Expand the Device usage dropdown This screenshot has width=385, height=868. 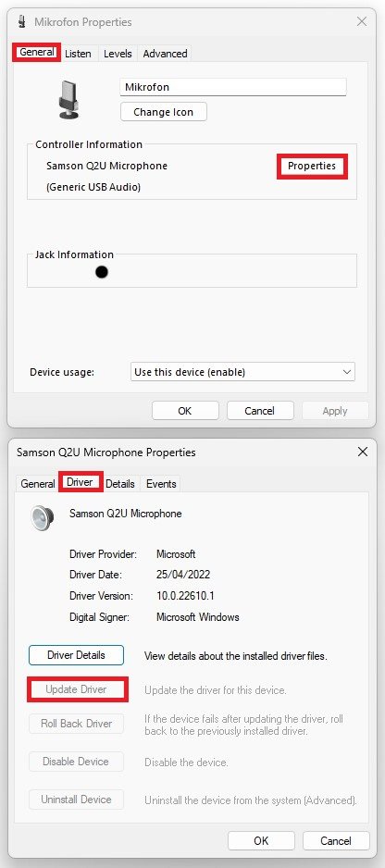click(x=242, y=372)
